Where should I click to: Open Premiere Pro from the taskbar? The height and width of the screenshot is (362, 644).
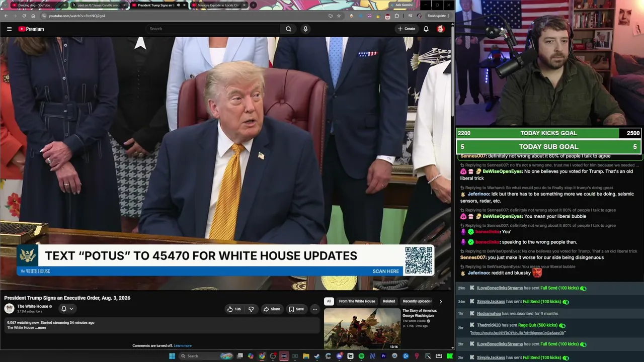[383, 356]
